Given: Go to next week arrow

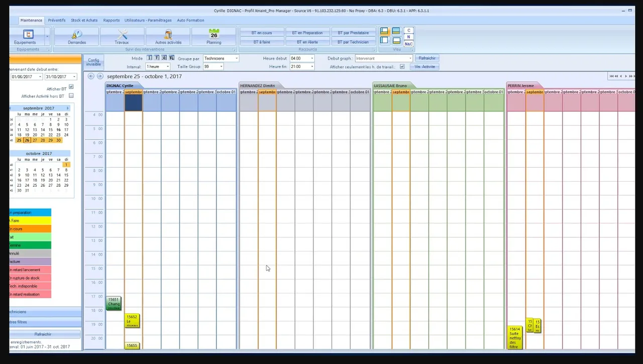Looking at the screenshot, I should pos(100,76).
